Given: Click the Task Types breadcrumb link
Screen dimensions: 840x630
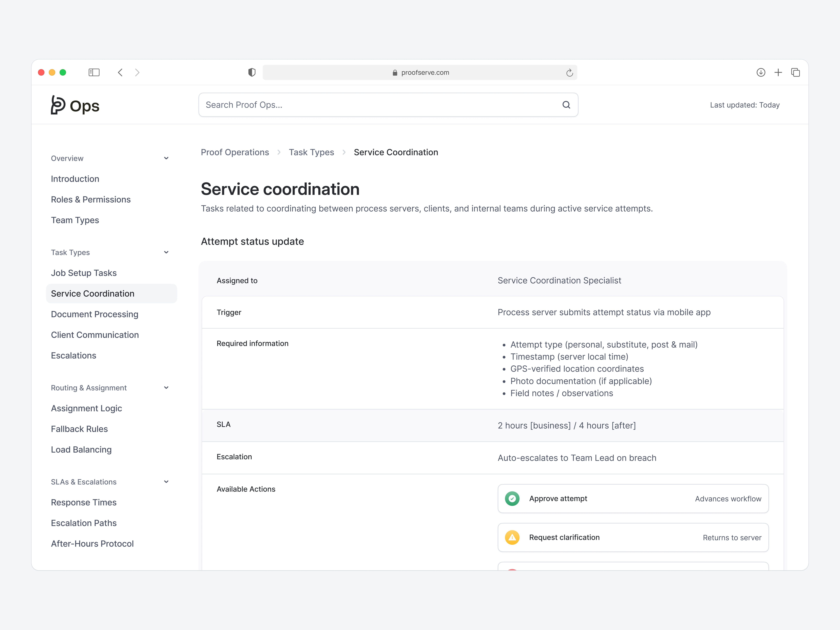Looking at the screenshot, I should [x=311, y=152].
